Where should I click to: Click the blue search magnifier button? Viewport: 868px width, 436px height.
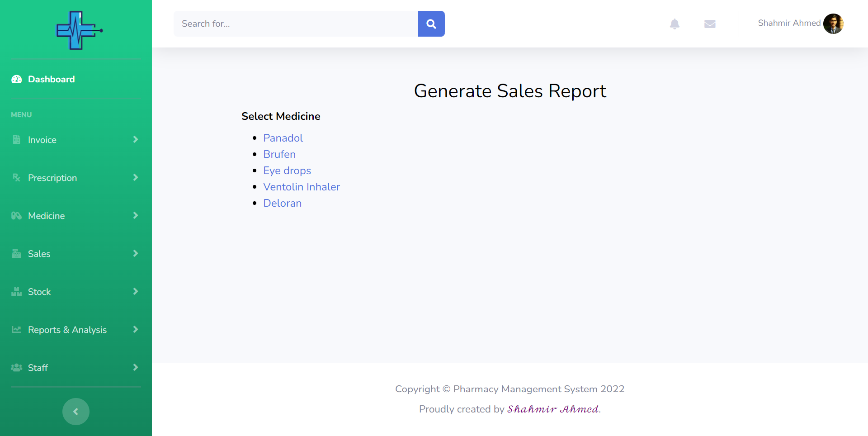pyautogui.click(x=431, y=24)
